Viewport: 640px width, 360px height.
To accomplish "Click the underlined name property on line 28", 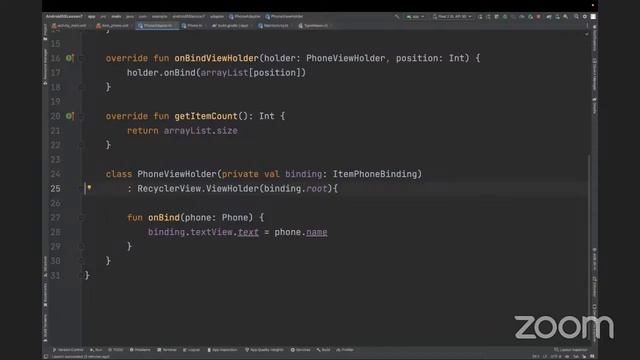I will point(317,232).
